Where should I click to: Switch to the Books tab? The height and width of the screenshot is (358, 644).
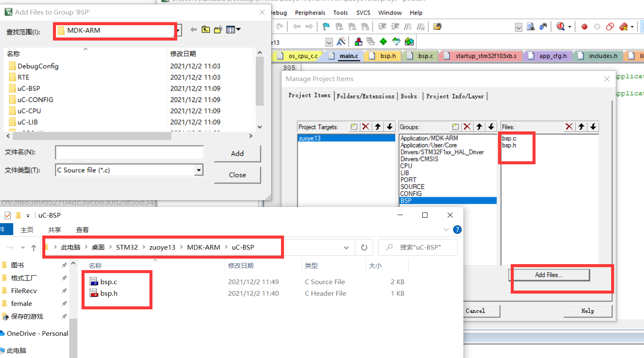pyautogui.click(x=409, y=96)
